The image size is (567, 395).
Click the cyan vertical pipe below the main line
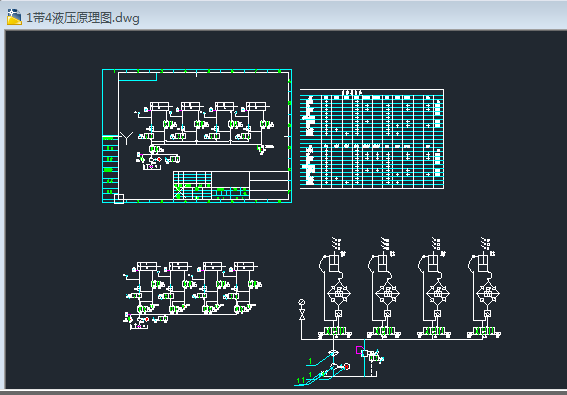pyautogui.click(x=364, y=357)
